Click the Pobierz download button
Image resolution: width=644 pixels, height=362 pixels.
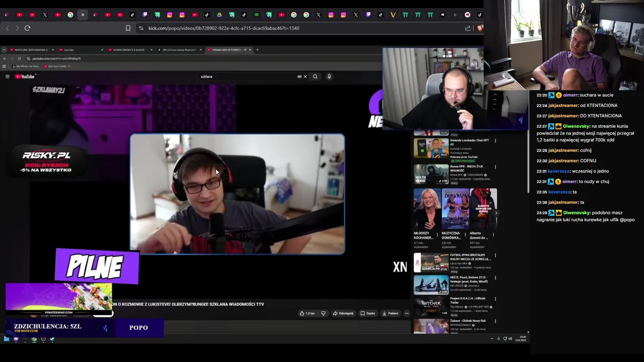[x=390, y=313]
